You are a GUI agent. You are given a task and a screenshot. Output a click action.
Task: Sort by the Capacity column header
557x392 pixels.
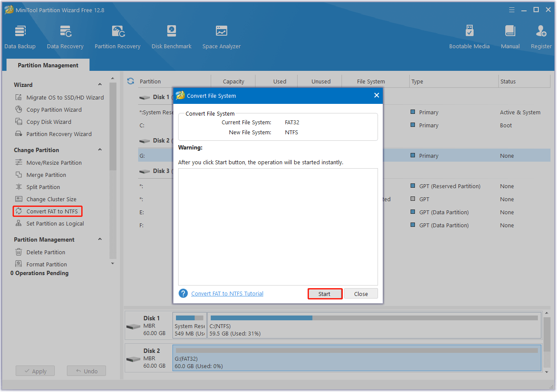(x=233, y=81)
